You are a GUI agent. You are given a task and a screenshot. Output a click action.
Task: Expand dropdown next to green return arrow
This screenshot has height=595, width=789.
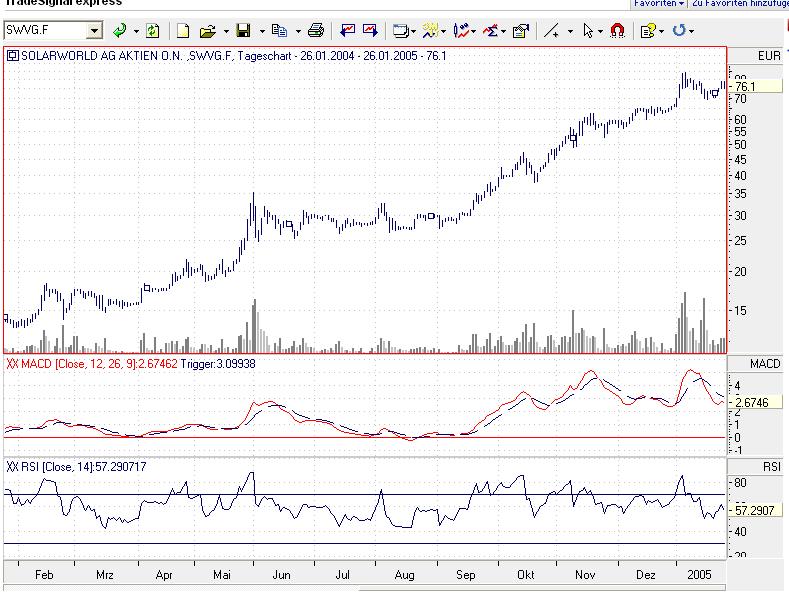point(136,31)
